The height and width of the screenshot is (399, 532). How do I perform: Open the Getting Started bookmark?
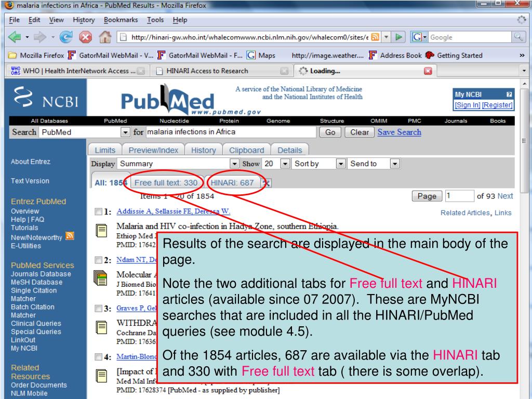454,55
